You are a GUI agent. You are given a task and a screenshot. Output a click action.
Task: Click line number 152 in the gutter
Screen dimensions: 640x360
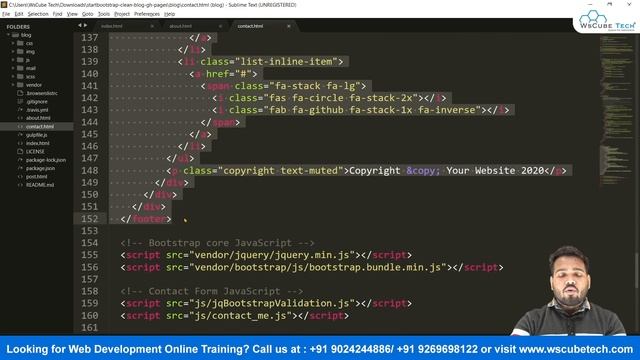(x=89, y=219)
